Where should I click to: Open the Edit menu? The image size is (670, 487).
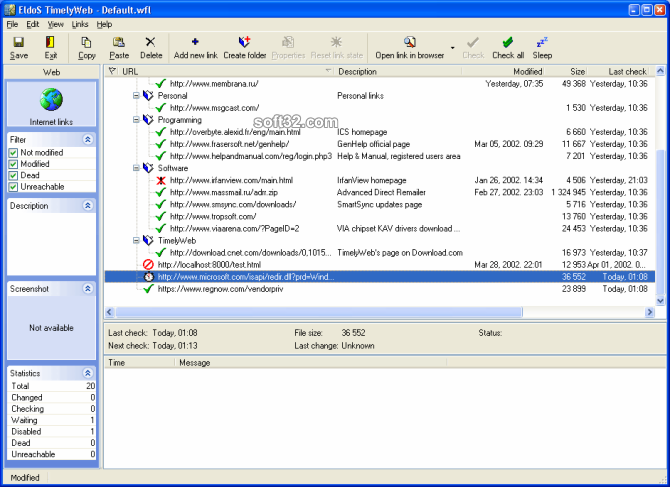(32, 24)
